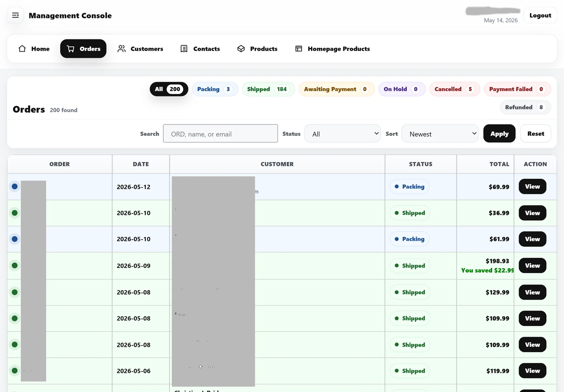Screen dimensions: 564x392
Task: Click the Orders shopping cart icon
Action: (x=70, y=49)
